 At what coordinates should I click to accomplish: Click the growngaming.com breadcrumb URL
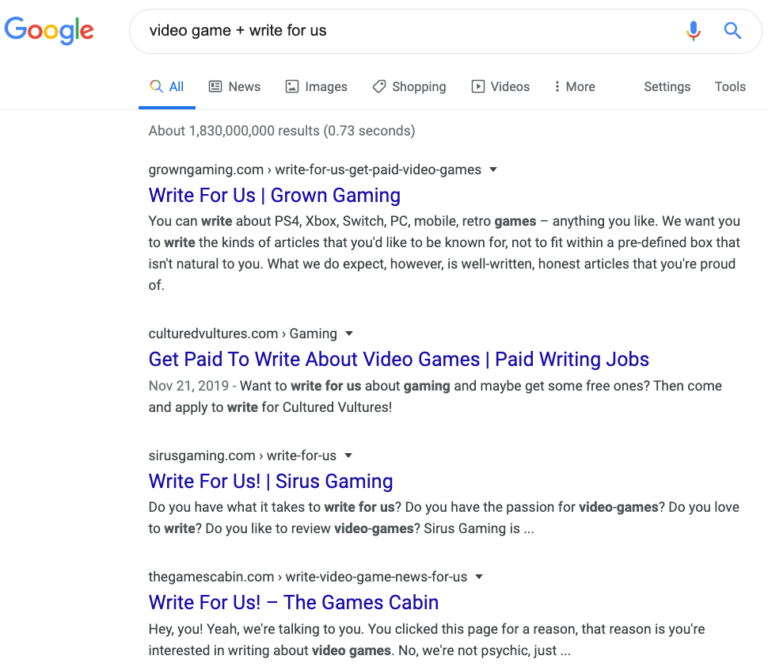click(315, 169)
